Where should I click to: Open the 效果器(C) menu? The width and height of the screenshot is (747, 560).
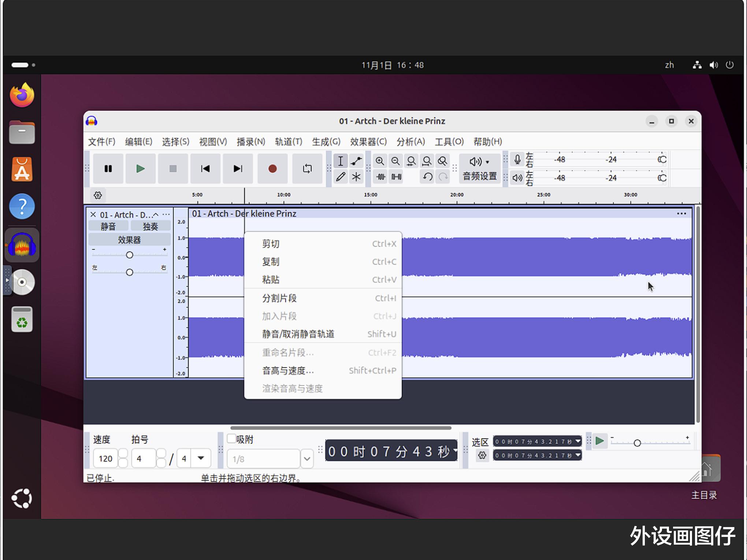tap(368, 142)
